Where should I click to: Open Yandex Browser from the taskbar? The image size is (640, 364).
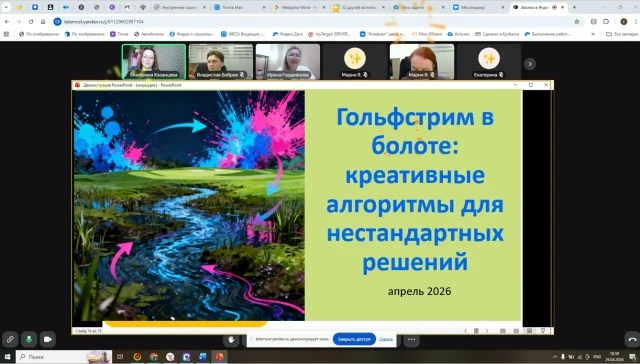pos(170,357)
